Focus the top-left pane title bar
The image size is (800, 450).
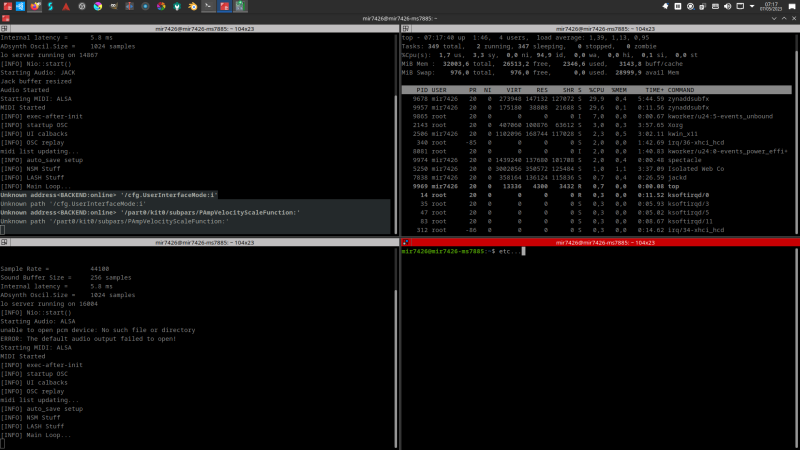[204, 29]
